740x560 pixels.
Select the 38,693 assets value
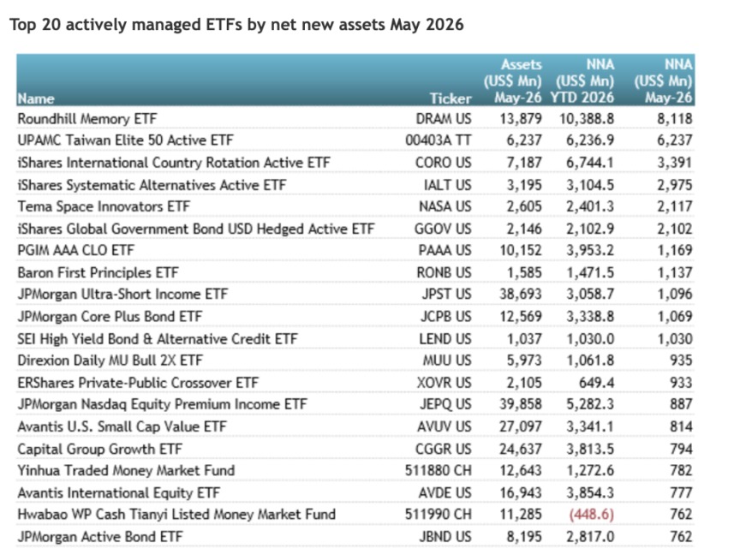pyautogui.click(x=521, y=294)
